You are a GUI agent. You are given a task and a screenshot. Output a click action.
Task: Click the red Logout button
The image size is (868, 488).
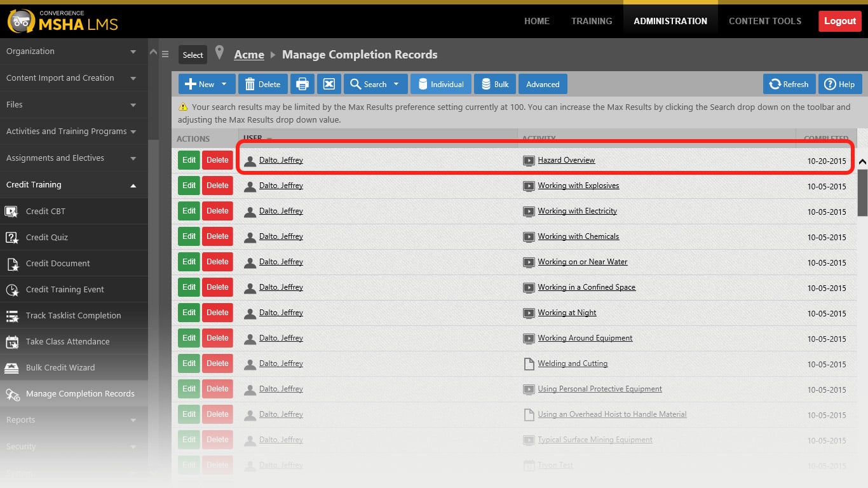839,21
